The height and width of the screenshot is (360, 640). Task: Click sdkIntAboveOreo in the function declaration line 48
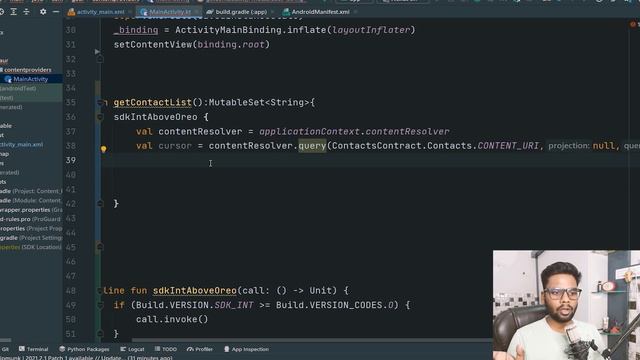(x=195, y=291)
